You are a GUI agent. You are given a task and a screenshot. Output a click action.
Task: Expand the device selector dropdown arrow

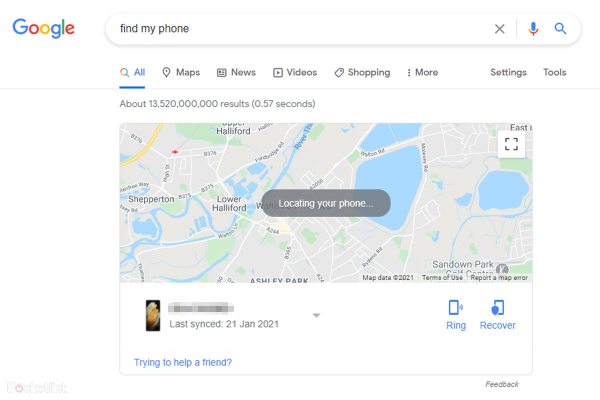pyautogui.click(x=316, y=315)
